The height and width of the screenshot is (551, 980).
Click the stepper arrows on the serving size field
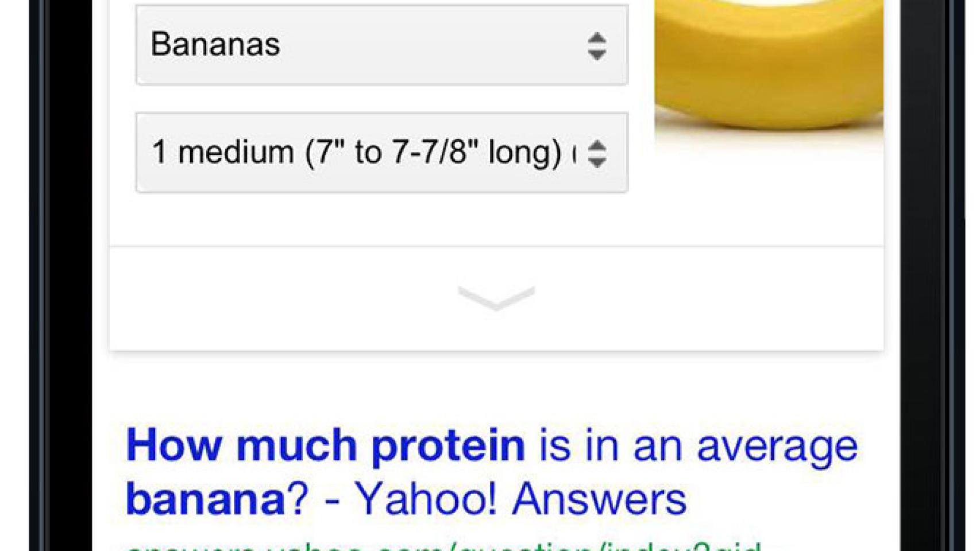tap(597, 154)
